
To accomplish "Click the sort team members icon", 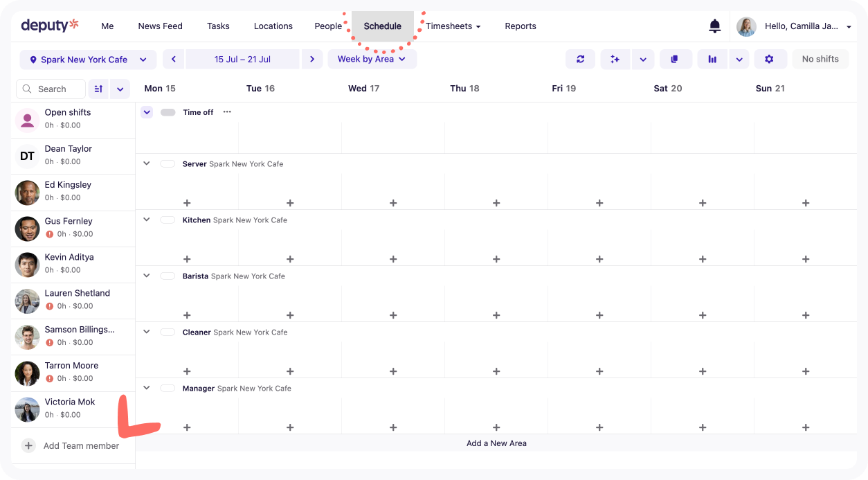I will 98,89.
